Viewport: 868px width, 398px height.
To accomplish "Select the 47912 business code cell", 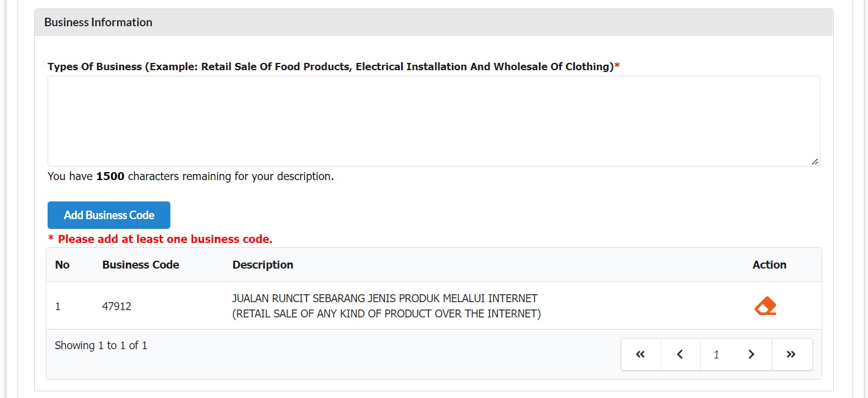I will point(117,306).
